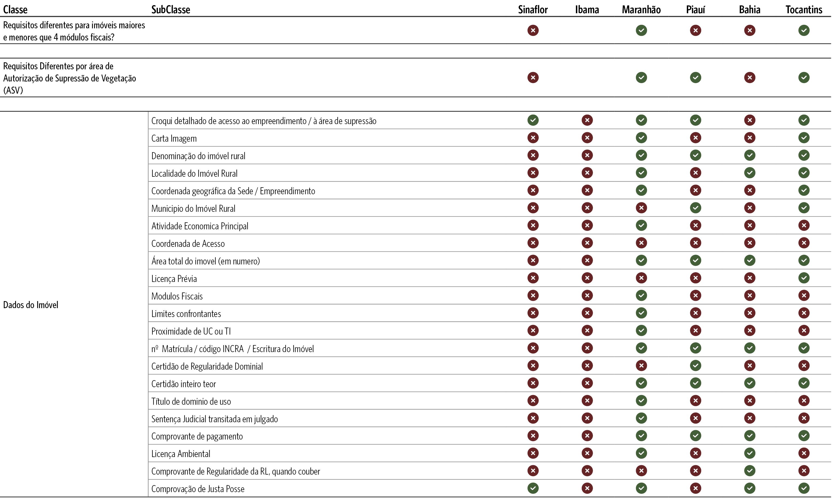Click Tocantins X icon for Atividade Economica Principal

804,225
